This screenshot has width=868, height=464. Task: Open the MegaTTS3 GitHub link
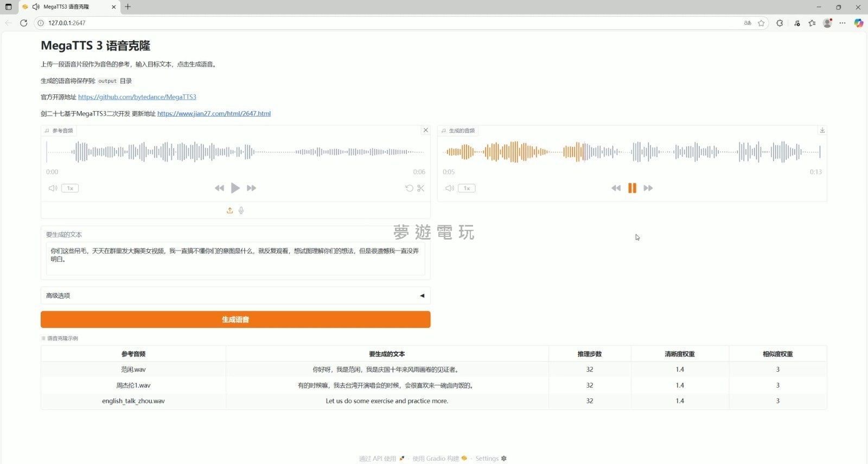[137, 97]
